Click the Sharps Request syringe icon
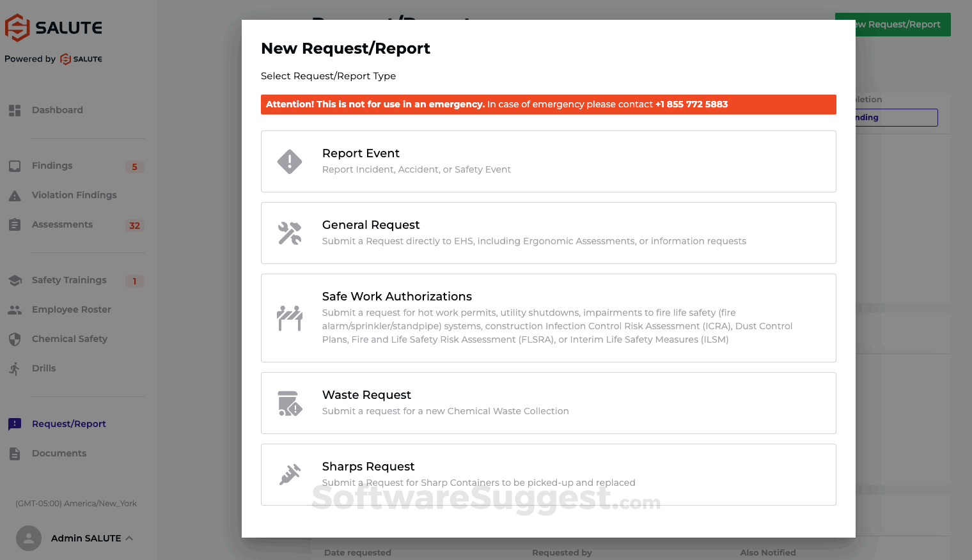The width and height of the screenshot is (972, 560). coord(290,474)
